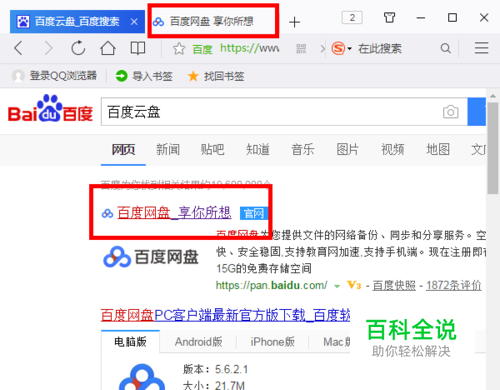Go forward with the forward arrow
This screenshot has height=390, width=500.
click(x=49, y=48)
